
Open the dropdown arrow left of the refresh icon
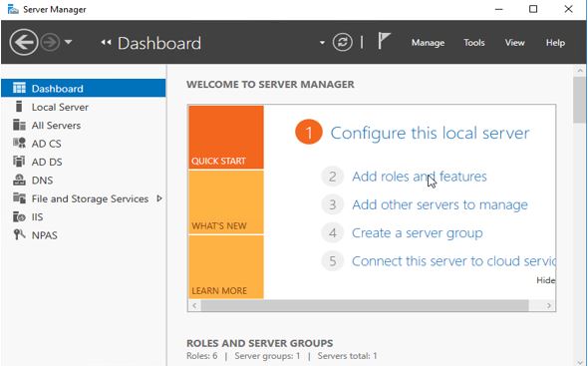click(x=322, y=43)
